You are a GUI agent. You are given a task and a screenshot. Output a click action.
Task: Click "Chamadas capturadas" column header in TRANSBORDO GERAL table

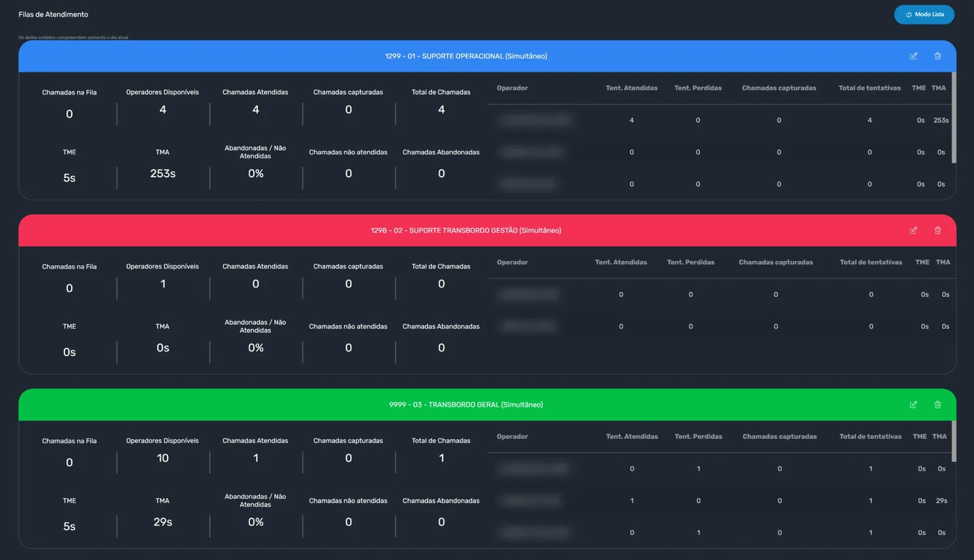[x=780, y=437]
